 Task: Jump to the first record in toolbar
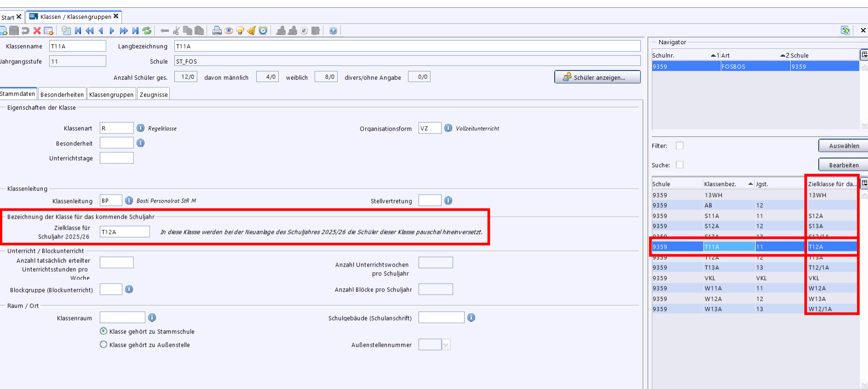point(78,31)
